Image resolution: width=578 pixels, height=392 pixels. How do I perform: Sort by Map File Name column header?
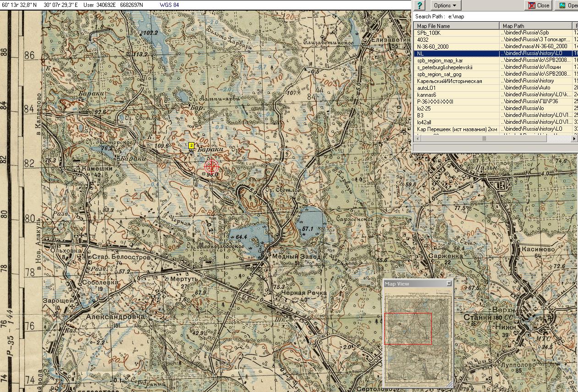pyautogui.click(x=456, y=26)
